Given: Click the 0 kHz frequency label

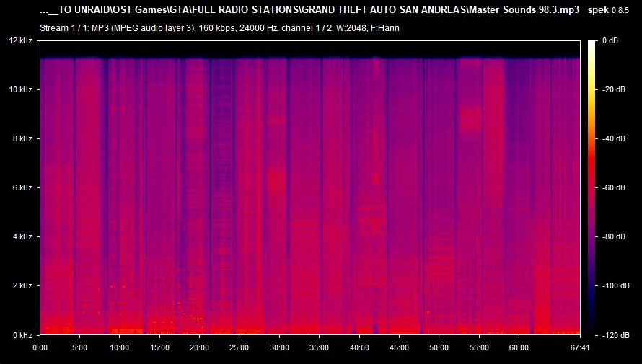Looking at the screenshot, I should click(x=21, y=335).
